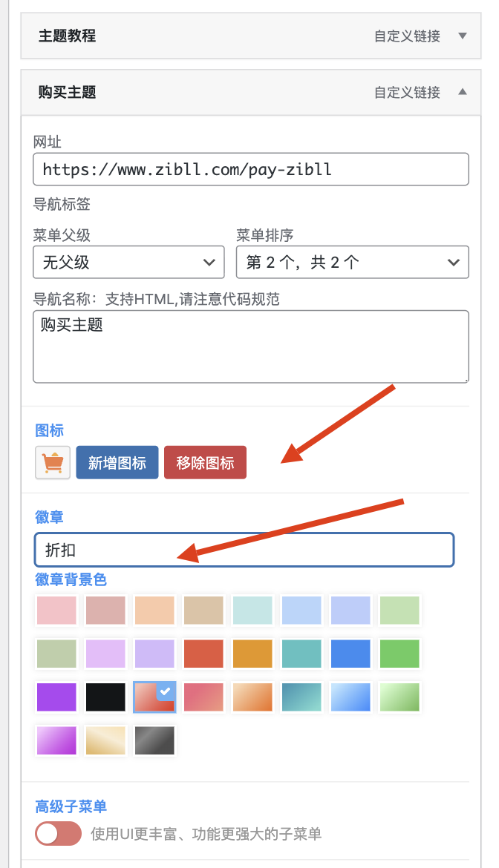
Task: Select the orange gradient badge color
Action: 252,697
